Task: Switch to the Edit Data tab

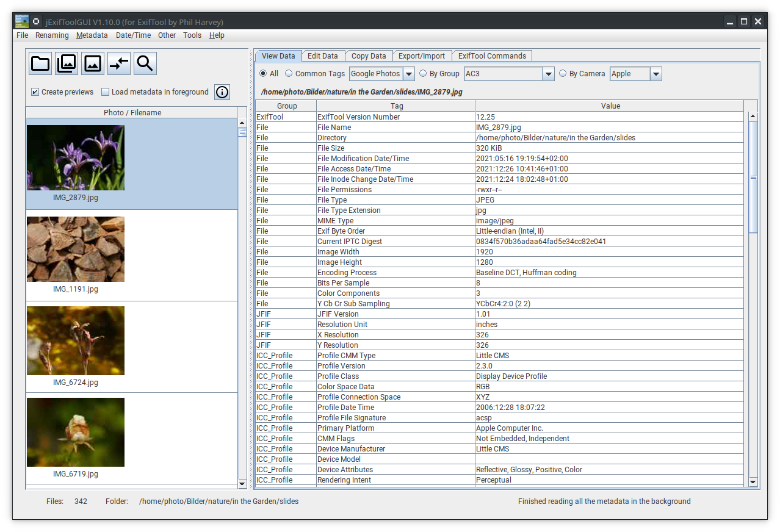Action: point(322,56)
